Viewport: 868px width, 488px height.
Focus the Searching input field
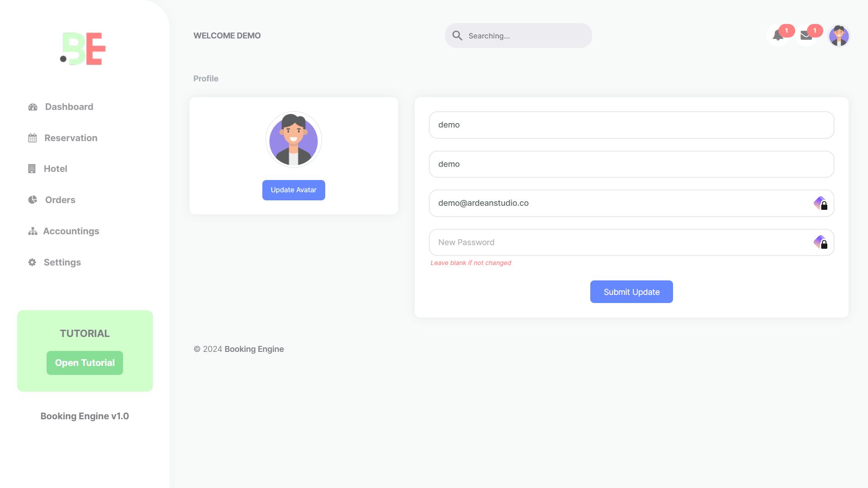[x=525, y=36]
